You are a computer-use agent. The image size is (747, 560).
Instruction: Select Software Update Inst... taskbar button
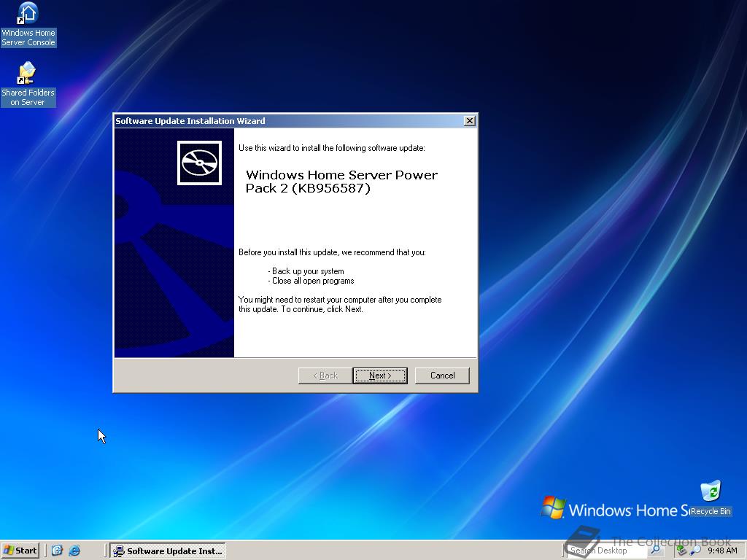click(168, 551)
